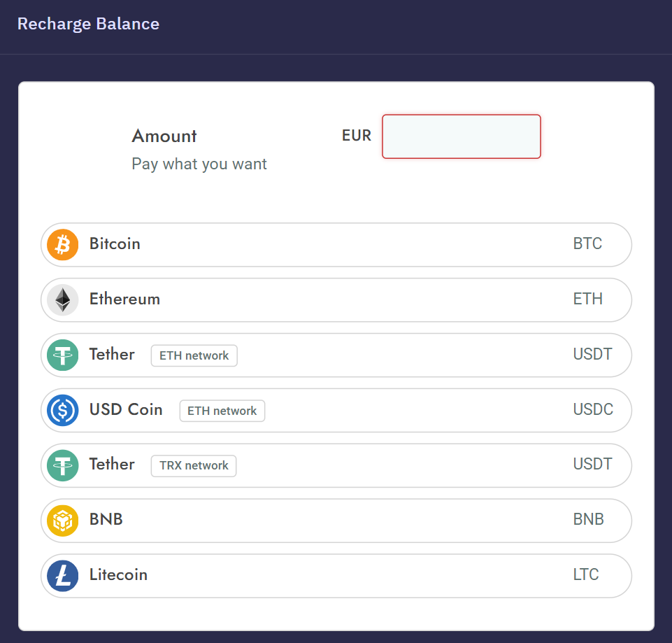
Task: Click the yellow BNB logo icon
Action: pos(62,521)
